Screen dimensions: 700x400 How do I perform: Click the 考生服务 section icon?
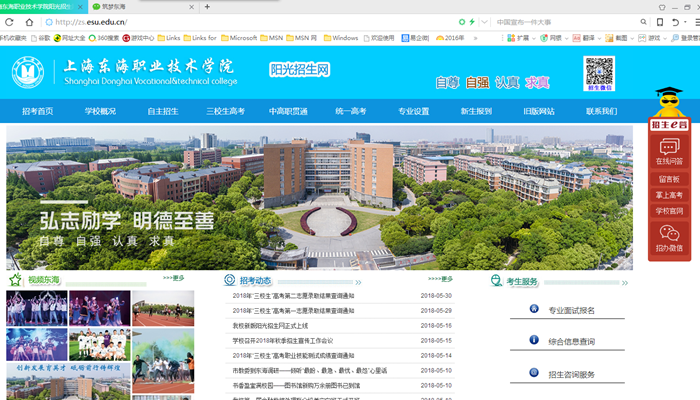496,281
